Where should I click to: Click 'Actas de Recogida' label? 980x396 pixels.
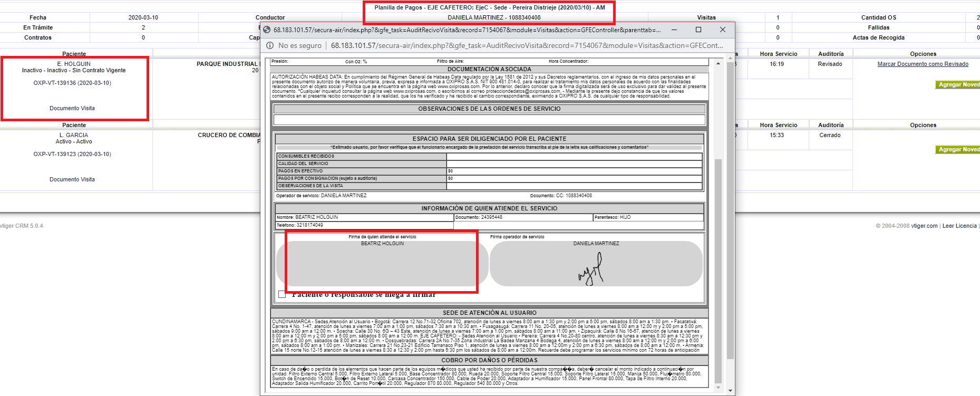[x=878, y=37]
